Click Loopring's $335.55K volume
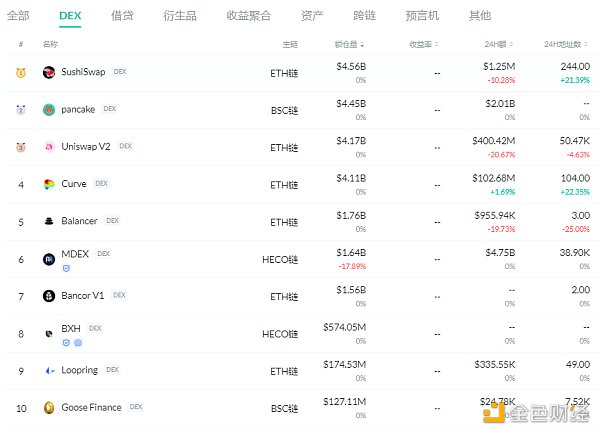 [495, 365]
